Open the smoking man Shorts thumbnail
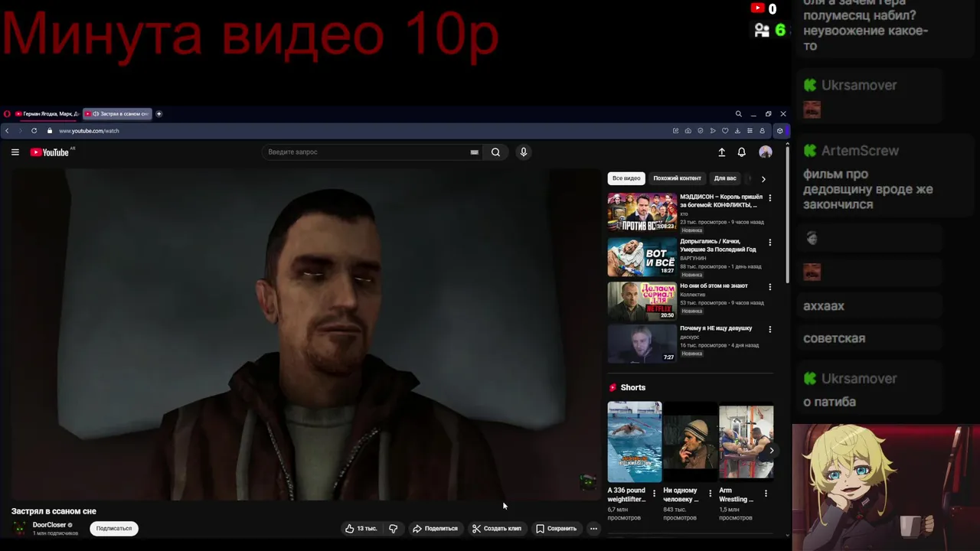Screen dimensions: 980x551 point(691,442)
